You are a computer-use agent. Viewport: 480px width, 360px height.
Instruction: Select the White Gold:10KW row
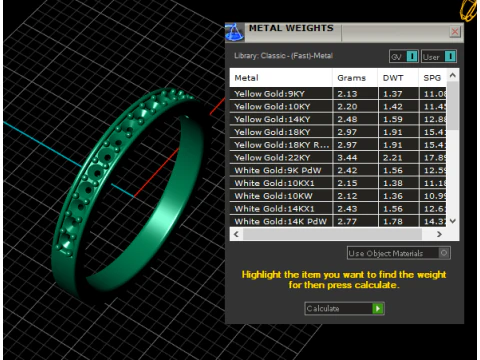(338, 196)
